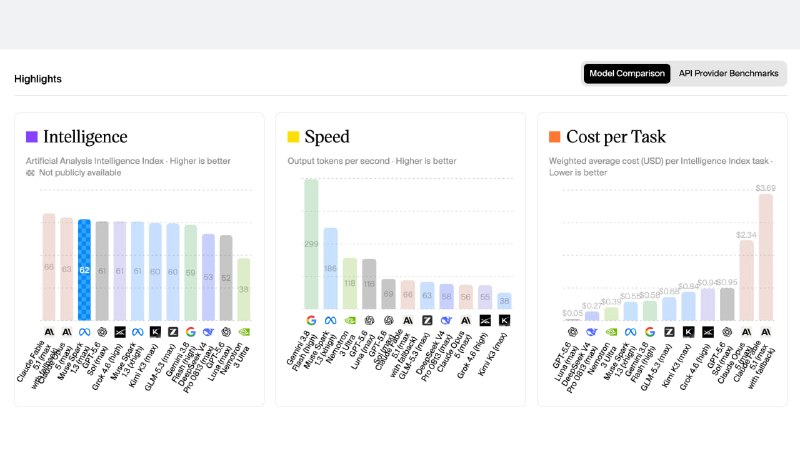
Task: Click DeepSeek whale icon in Cost per Task chart
Action: [x=592, y=332]
